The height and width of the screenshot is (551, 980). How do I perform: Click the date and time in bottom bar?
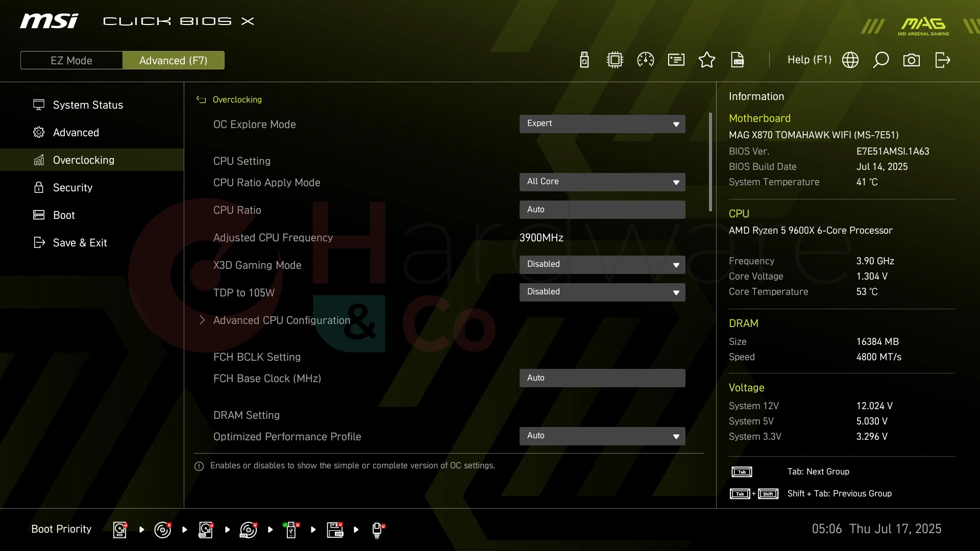[x=877, y=529]
